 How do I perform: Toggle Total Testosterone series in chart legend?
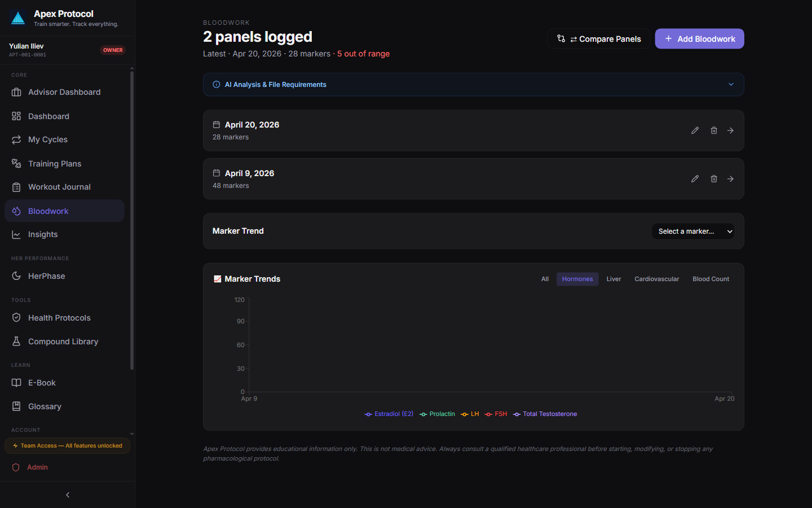(545, 414)
